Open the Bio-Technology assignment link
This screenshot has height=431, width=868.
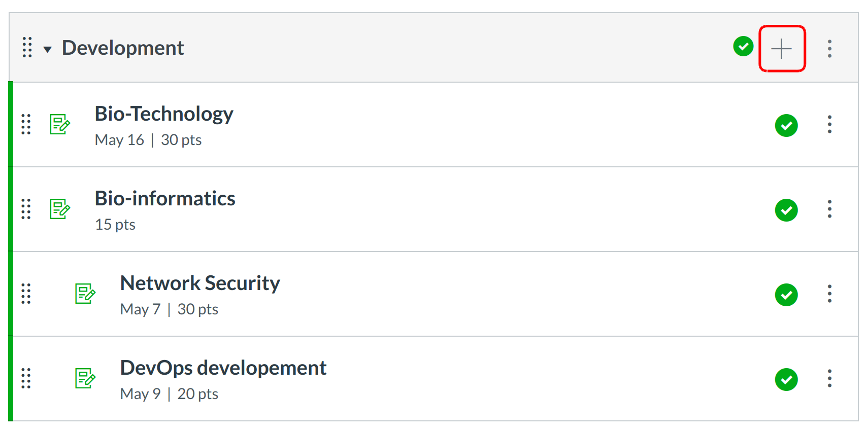point(163,114)
